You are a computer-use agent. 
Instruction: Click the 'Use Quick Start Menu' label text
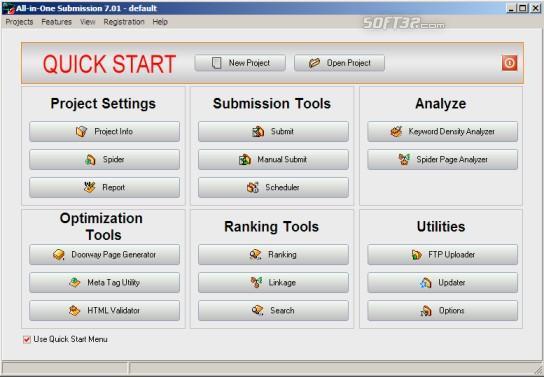70,340
